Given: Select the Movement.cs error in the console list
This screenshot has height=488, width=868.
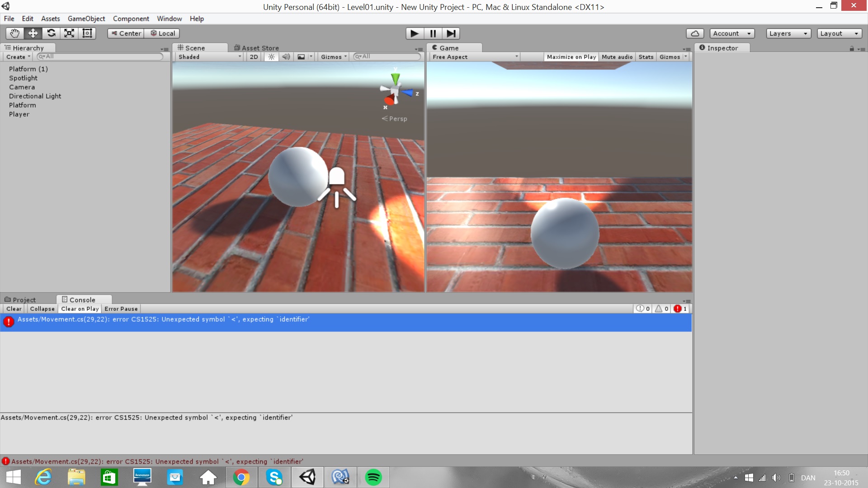Looking at the screenshot, I should point(346,322).
